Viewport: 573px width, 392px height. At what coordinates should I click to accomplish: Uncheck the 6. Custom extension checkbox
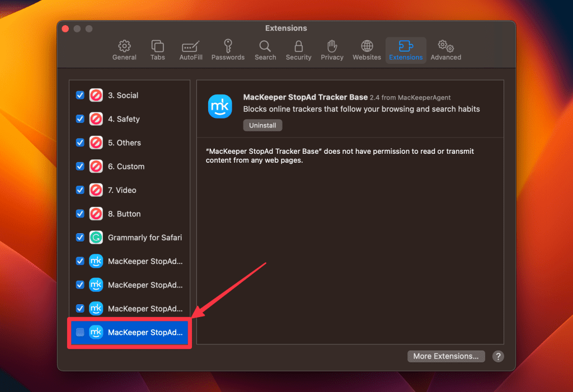[x=80, y=167]
